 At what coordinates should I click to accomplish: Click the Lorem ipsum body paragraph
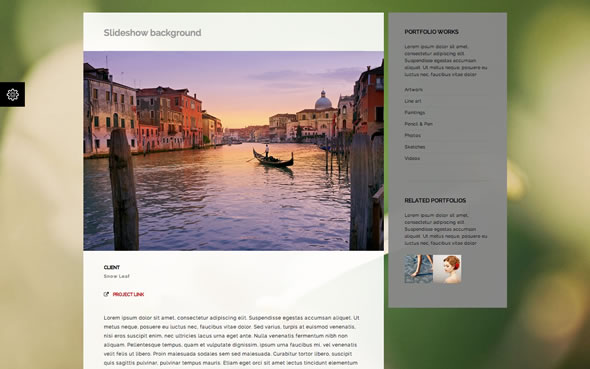pos(231,340)
